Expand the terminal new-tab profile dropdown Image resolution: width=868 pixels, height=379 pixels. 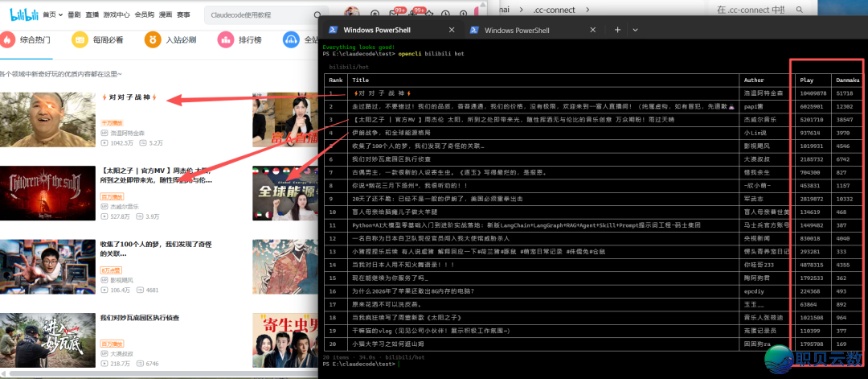pyautogui.click(x=636, y=30)
